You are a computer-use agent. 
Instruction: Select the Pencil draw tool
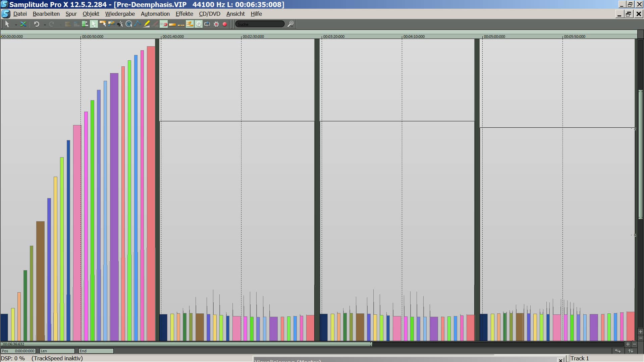click(147, 24)
